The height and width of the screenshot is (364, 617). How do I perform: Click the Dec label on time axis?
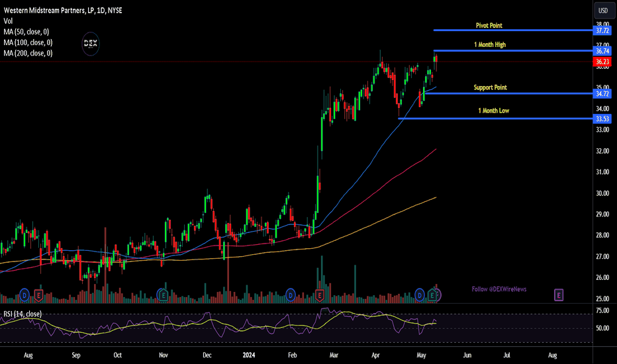207,355
